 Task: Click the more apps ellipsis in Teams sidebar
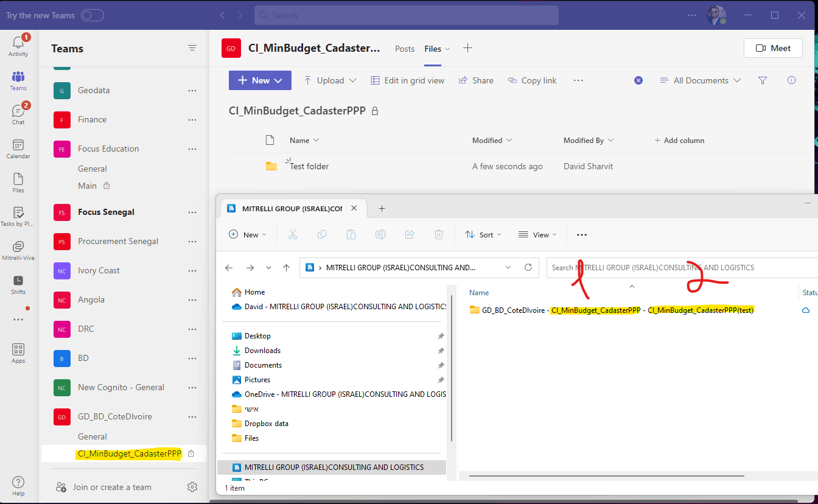coord(18,320)
